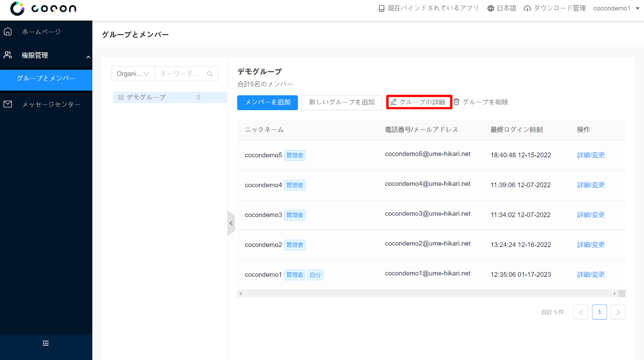Screen dimensions: 644x360
Task: Click the 合計 5 件 total count
Action: tap(553, 312)
